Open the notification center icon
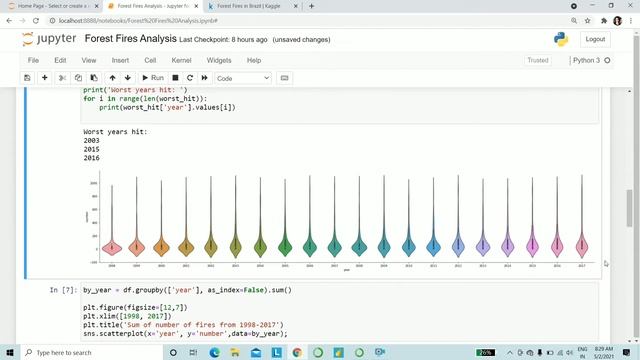 pos(627,352)
